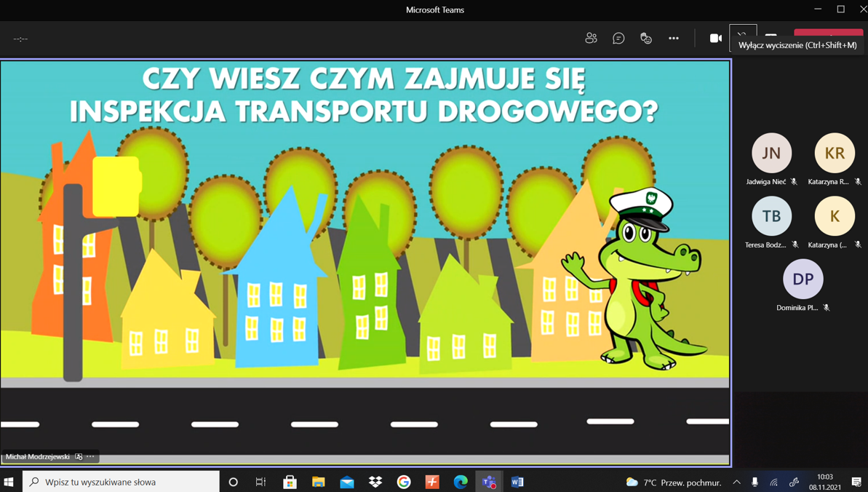Toggle the camera on or off
868x492 pixels.
pyautogui.click(x=716, y=39)
